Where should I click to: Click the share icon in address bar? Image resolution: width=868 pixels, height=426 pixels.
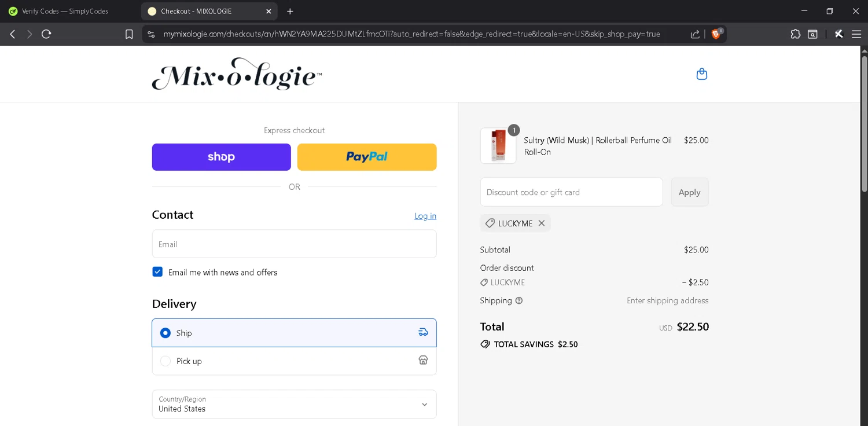click(695, 34)
